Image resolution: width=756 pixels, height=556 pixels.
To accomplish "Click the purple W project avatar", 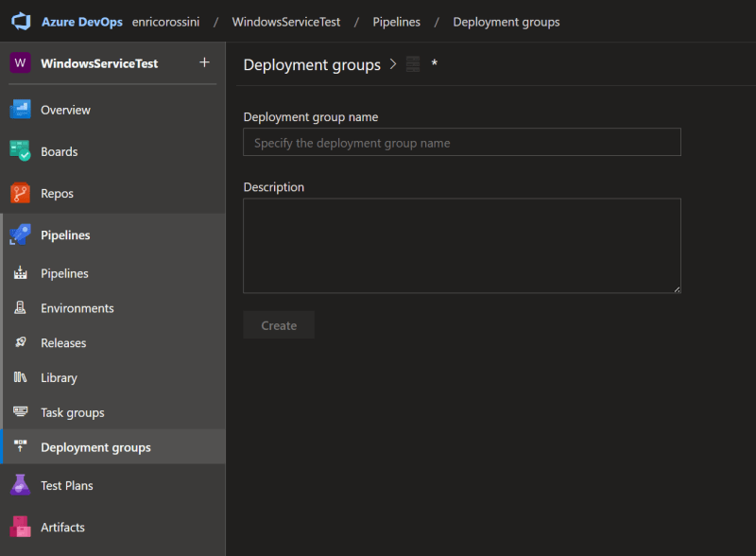I will (20, 62).
